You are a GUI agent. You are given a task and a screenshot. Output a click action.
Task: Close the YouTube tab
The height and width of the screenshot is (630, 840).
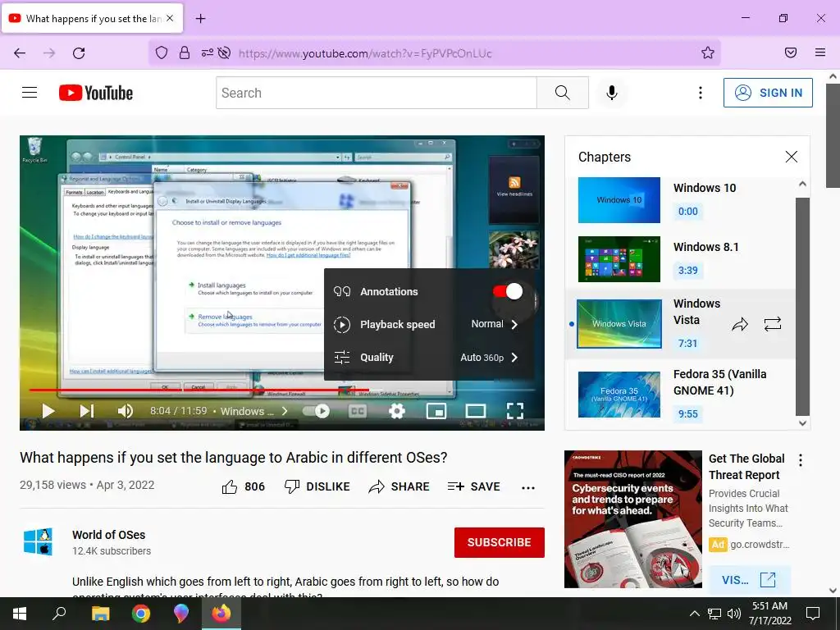170,18
